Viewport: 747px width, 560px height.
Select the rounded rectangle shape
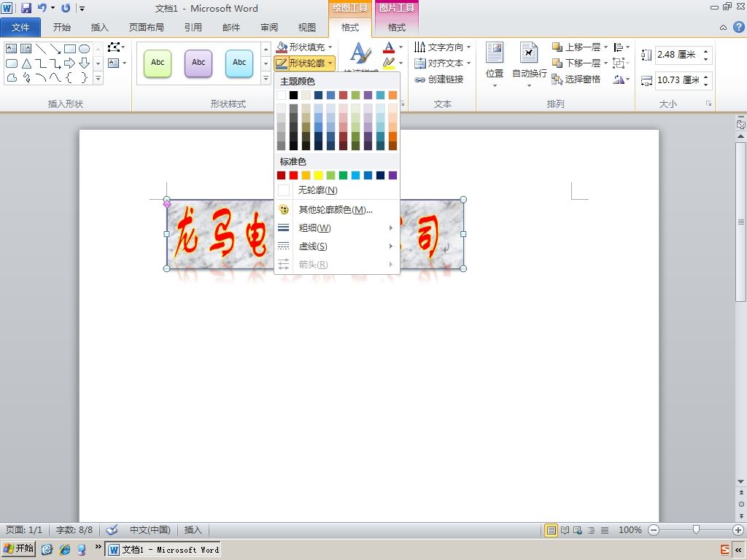[x=12, y=63]
